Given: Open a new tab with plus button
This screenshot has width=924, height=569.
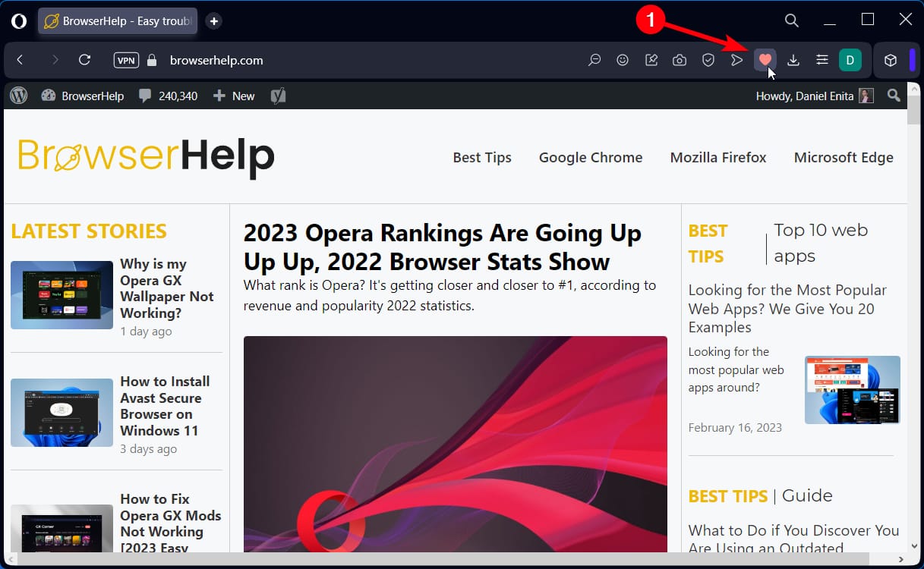Looking at the screenshot, I should [214, 21].
